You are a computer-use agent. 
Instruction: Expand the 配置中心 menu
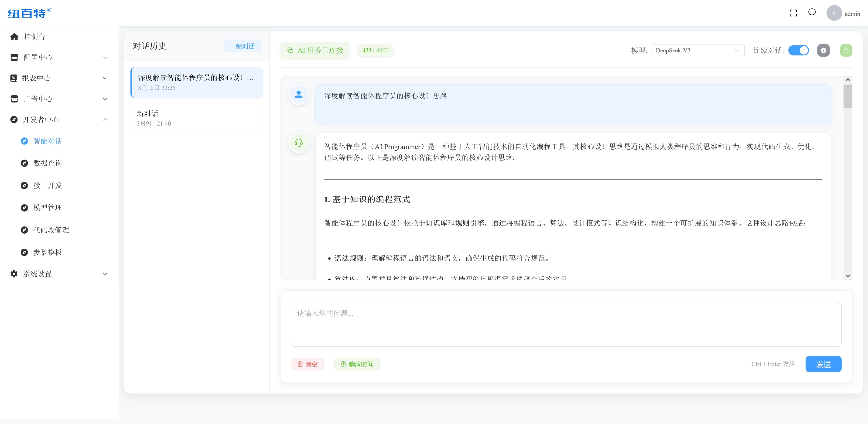59,57
